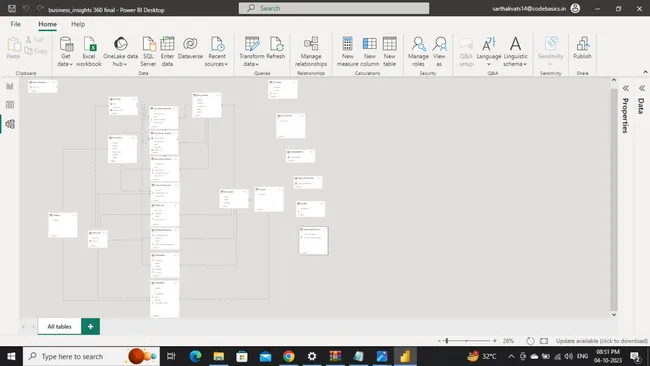650x366 pixels.
Task: Open Power BI taskbar icon
Action: tap(405, 356)
